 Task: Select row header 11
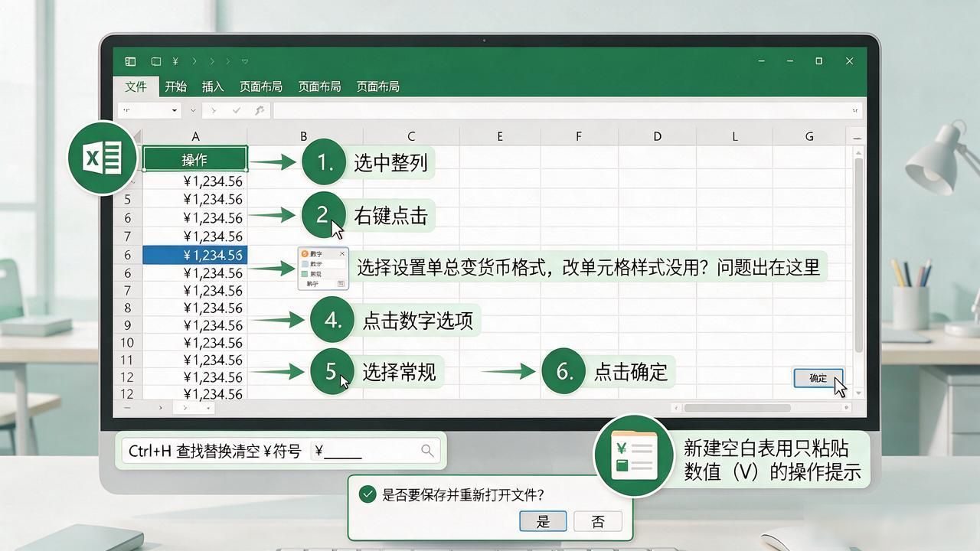(128, 360)
